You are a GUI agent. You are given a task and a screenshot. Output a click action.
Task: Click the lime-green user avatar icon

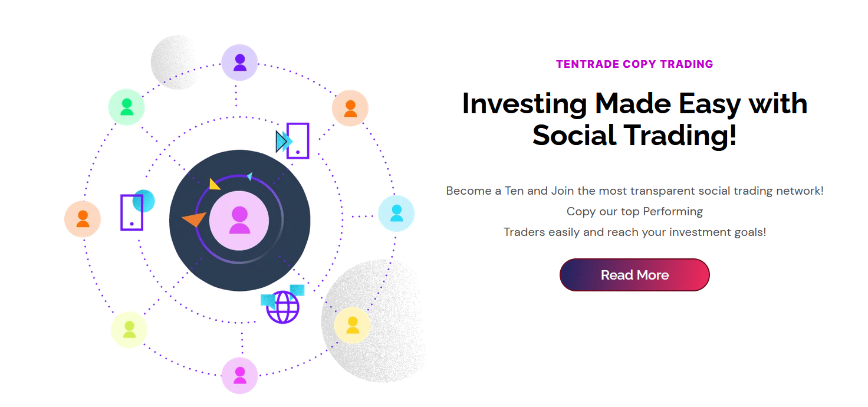click(x=129, y=329)
